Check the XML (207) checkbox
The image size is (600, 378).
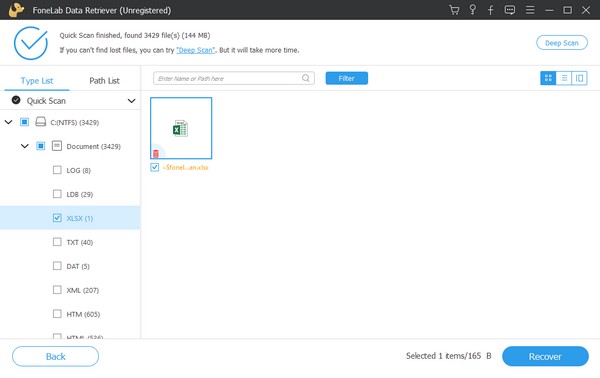[57, 290]
